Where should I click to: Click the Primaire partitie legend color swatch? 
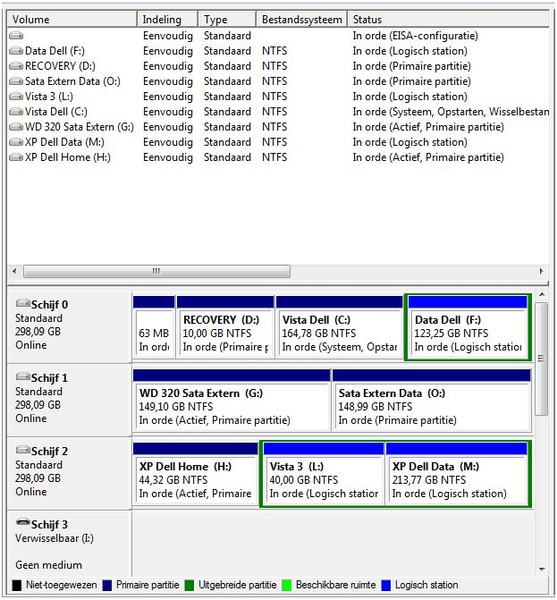(x=107, y=585)
